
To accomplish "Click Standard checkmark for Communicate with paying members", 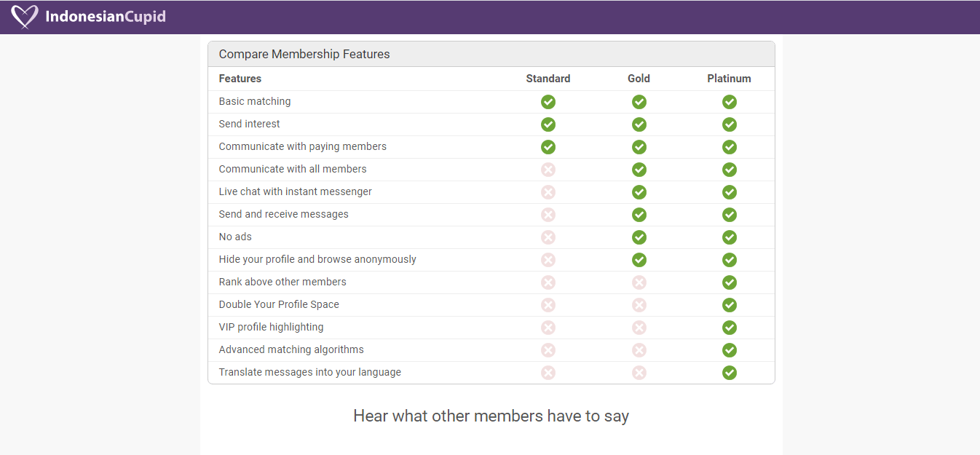I will tap(548, 147).
